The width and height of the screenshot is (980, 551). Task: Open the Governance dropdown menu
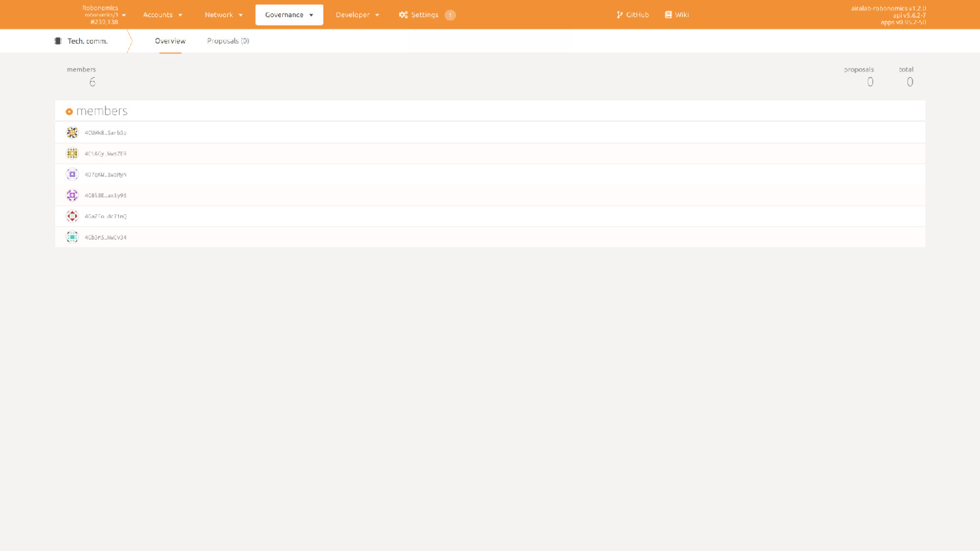click(x=289, y=14)
